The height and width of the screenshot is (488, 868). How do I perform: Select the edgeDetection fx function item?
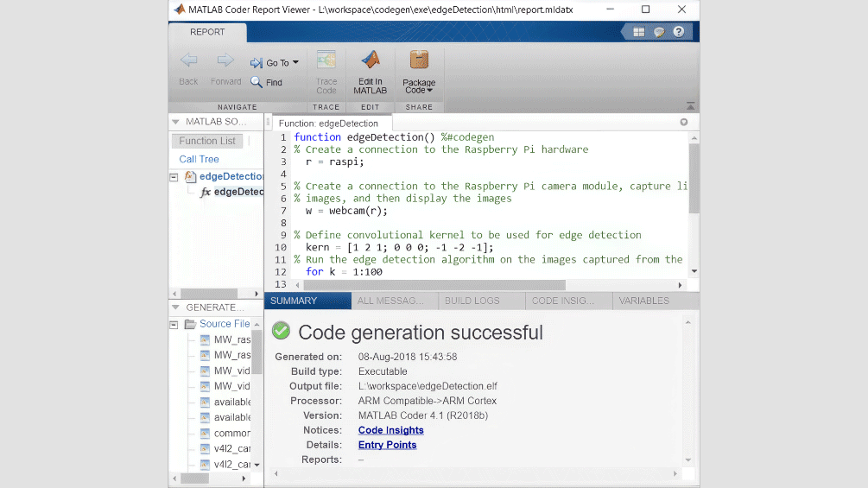[x=233, y=192]
